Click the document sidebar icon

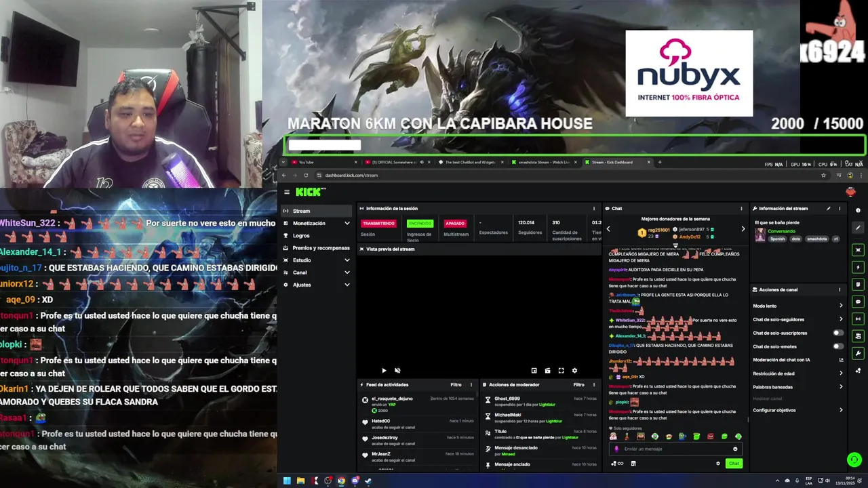click(858, 284)
